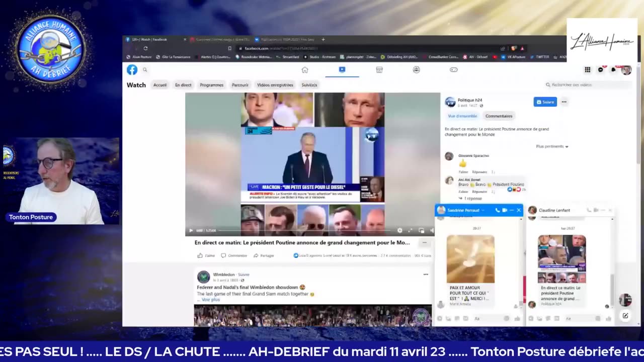Open the Streamlard bookmark
The width and height of the screenshot is (644, 362).
(x=287, y=57)
